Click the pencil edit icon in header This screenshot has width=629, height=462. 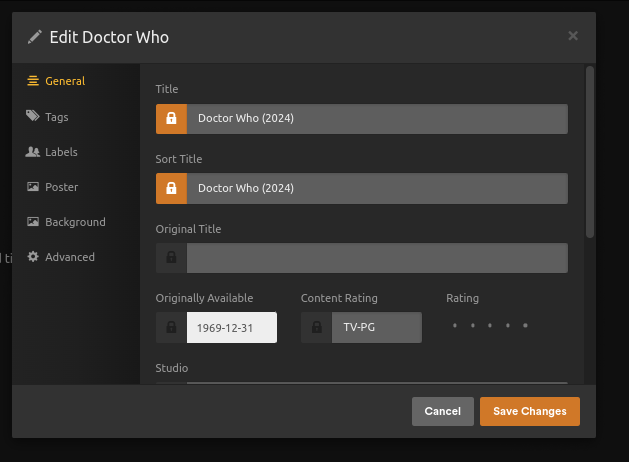pos(34,37)
